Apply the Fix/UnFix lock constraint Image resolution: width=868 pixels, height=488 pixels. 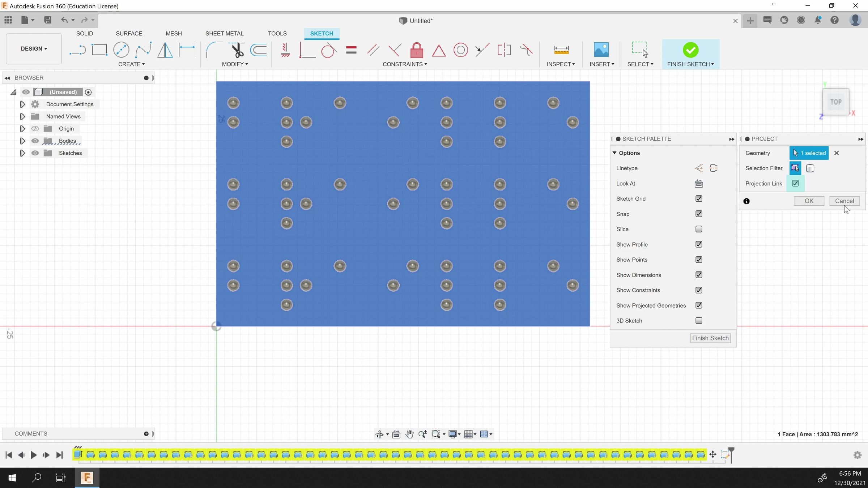(x=417, y=50)
